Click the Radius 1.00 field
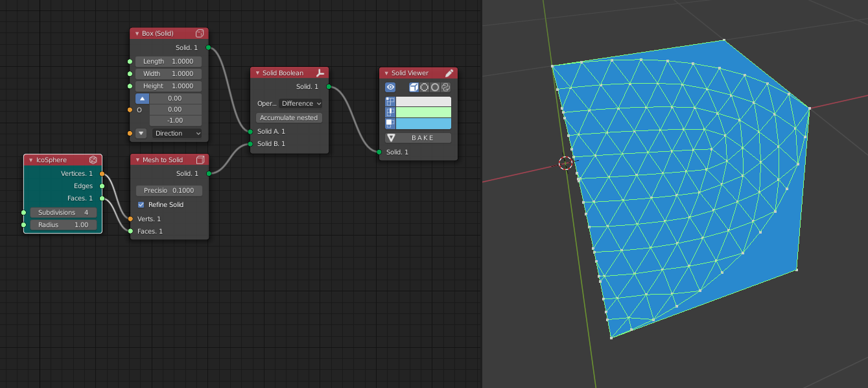Screen dimensions: 868x388 [64, 225]
